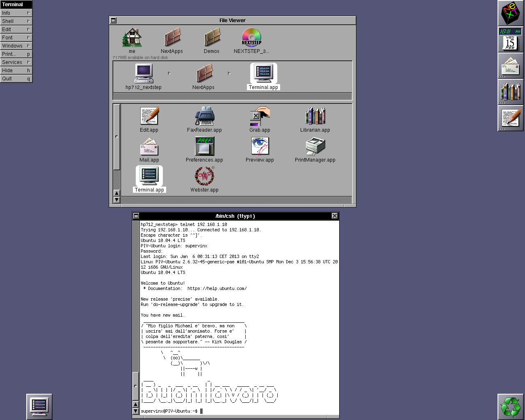The height and width of the screenshot is (420, 525).
Task: Select PrintManager.app icon
Action: [315, 146]
